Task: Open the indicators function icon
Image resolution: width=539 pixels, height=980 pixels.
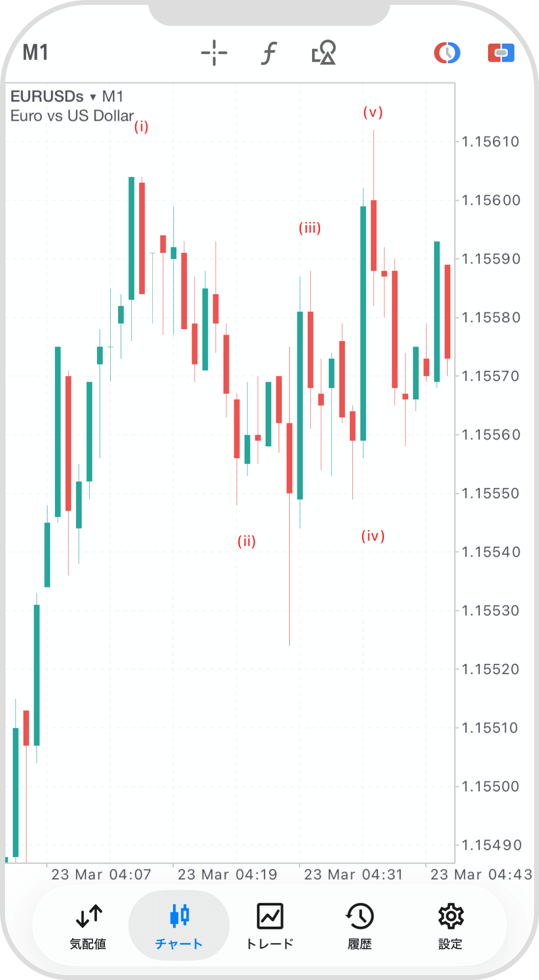Action: pos(269,53)
